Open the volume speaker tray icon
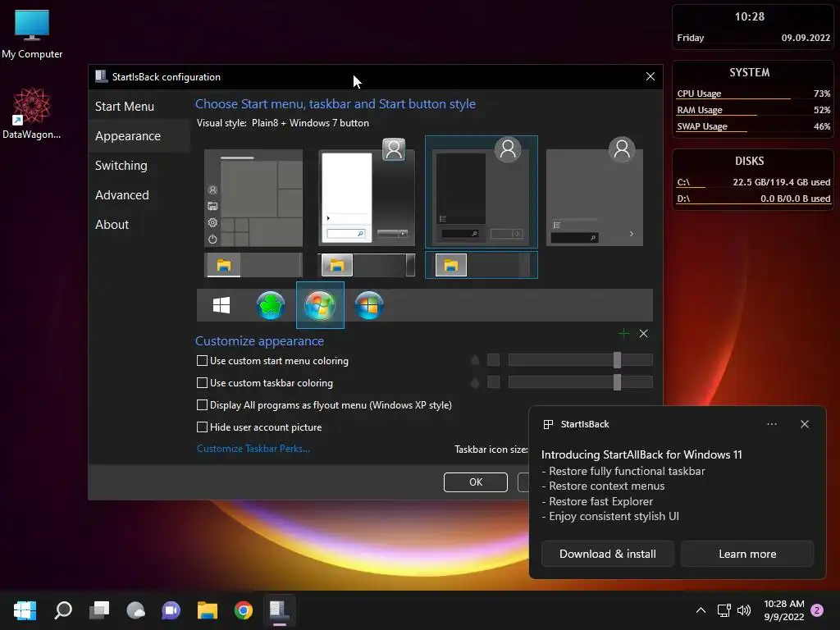840x630 pixels. coord(743,610)
